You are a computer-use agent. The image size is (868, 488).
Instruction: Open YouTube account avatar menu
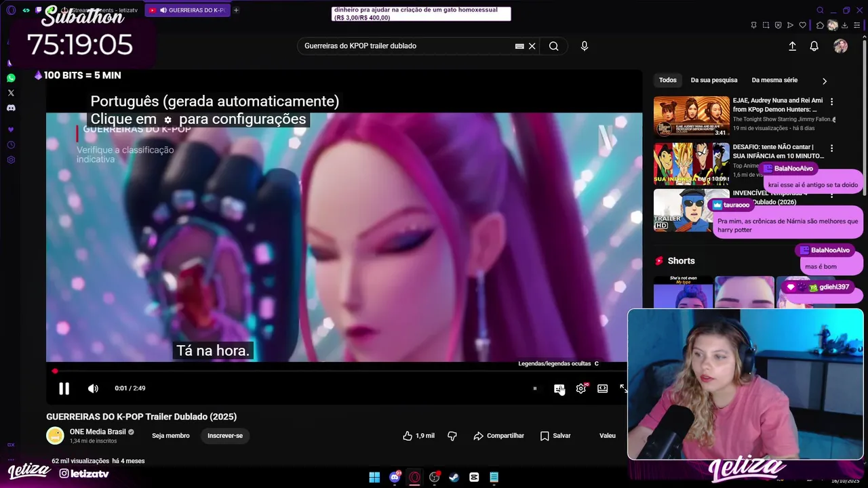point(841,46)
